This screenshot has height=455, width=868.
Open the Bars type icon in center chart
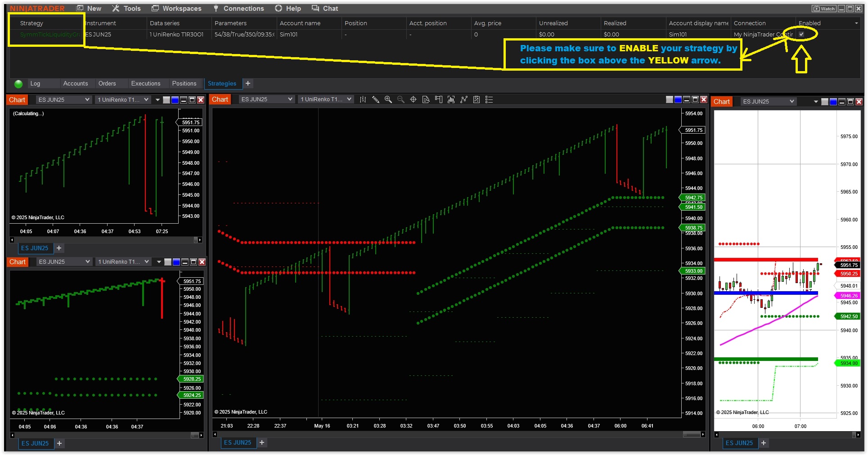(363, 99)
